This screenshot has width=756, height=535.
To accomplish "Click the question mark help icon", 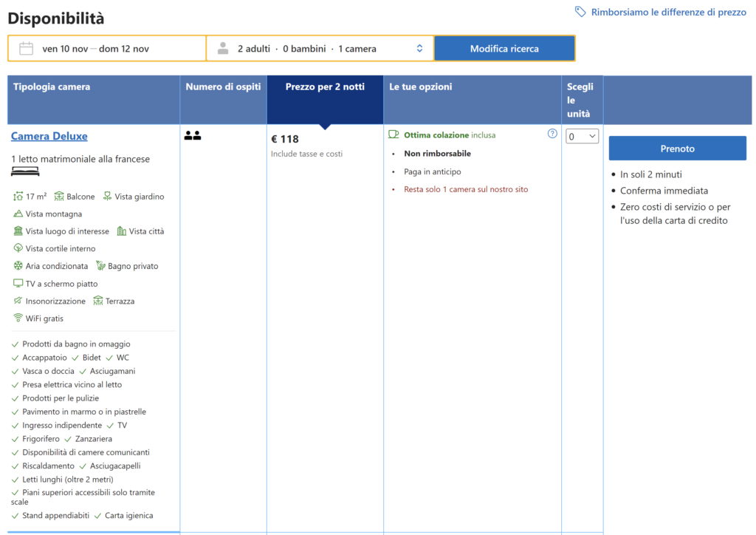I will click(x=552, y=134).
